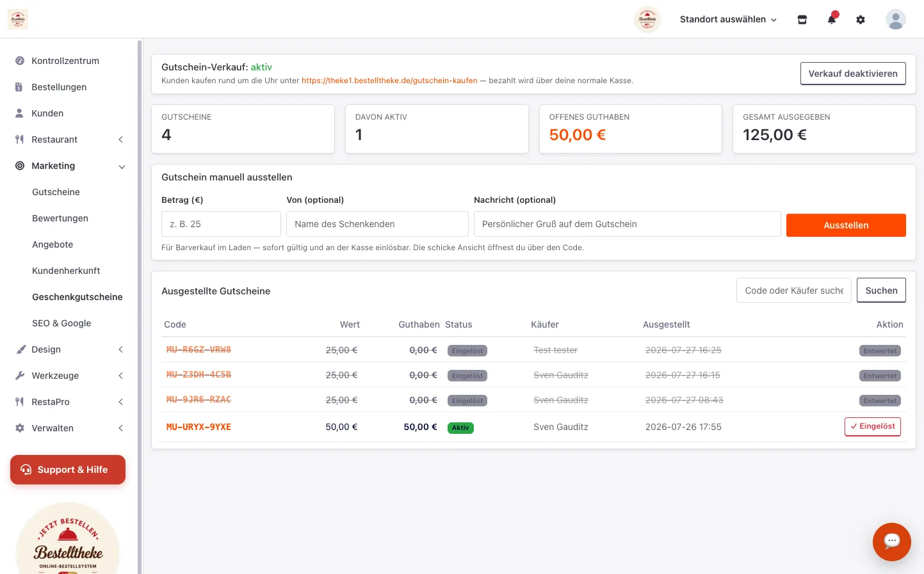Open the store icon in the header
Image resolution: width=924 pixels, height=574 pixels.
click(802, 20)
